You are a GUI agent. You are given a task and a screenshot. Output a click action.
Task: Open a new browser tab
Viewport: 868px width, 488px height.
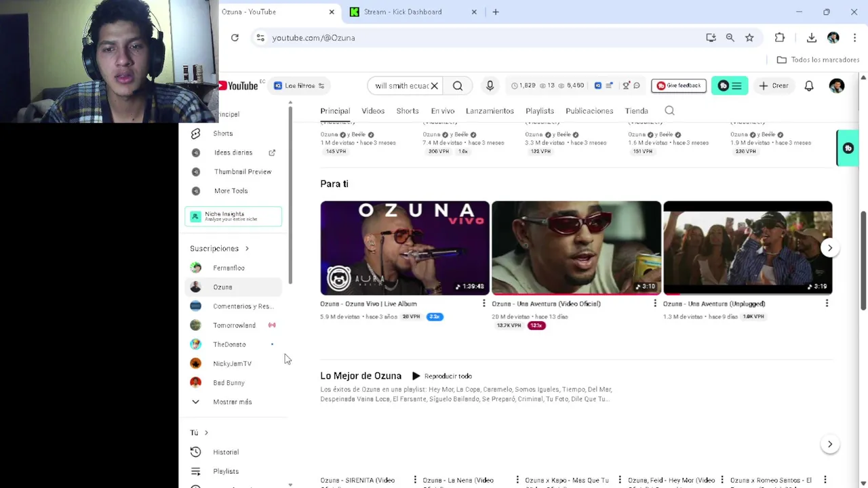496,12
